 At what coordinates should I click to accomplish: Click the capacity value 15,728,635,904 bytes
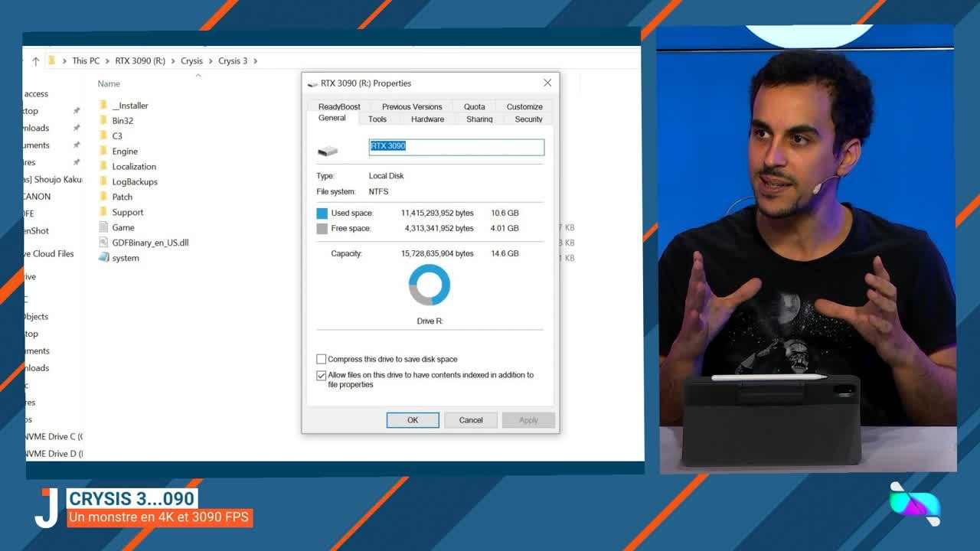click(437, 253)
